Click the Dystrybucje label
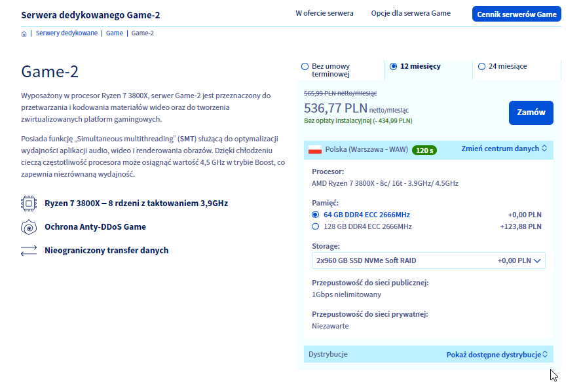The image size is (581, 392). click(328, 354)
